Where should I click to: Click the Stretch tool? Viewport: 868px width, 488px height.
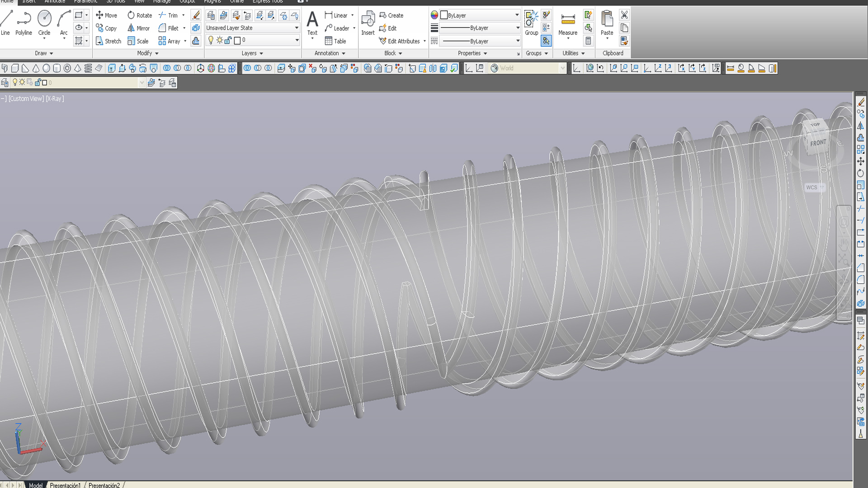tap(108, 41)
